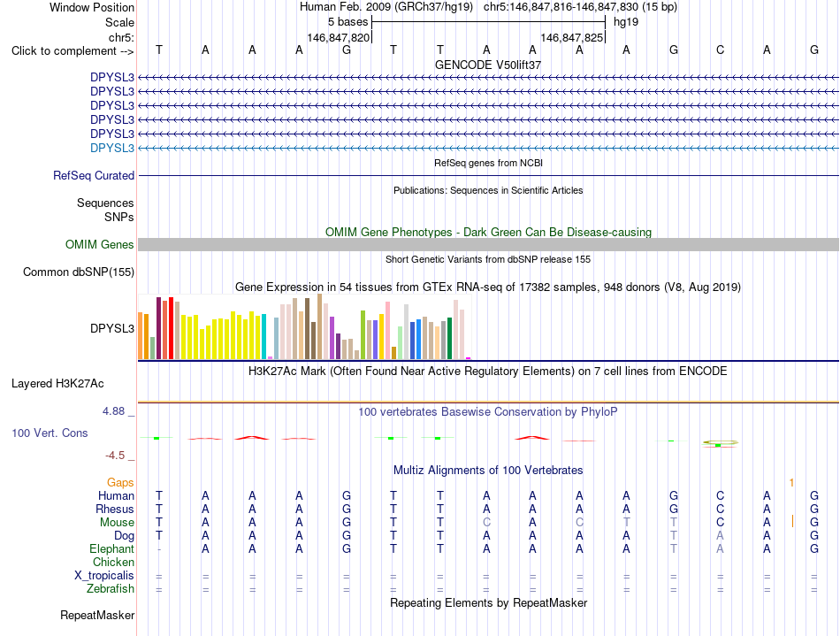The image size is (840, 636).
Task: Click the 146,847,820 ruler coordinate
Action: click(x=339, y=37)
